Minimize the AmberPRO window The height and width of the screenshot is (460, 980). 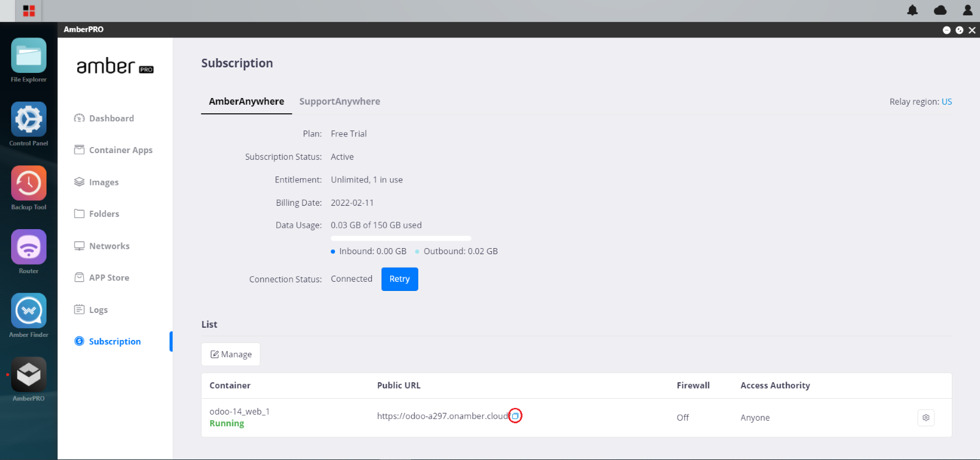946,30
